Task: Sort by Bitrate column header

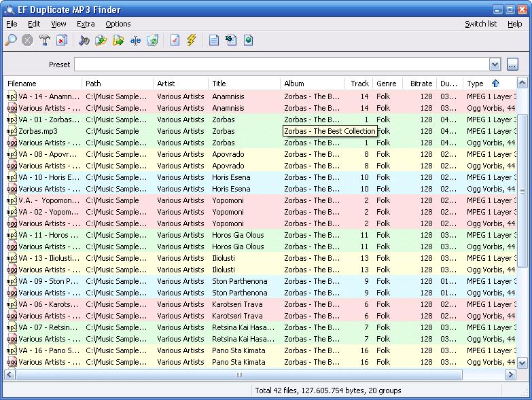Action: coord(420,84)
